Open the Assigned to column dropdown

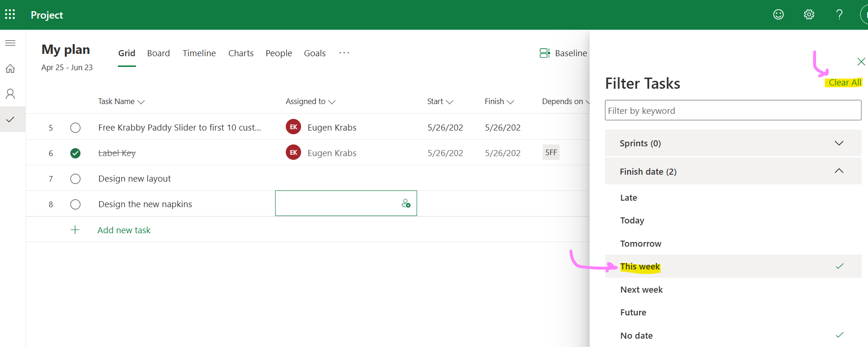(x=332, y=102)
